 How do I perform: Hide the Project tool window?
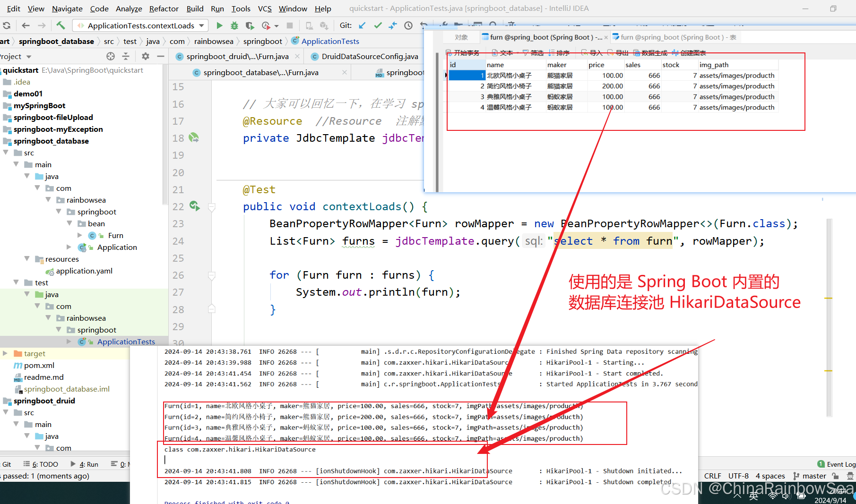point(161,56)
